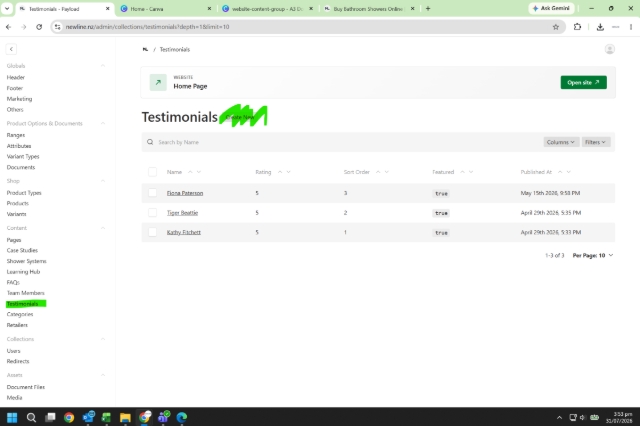
Task: Bookmark this page with star icon
Action: pyautogui.click(x=556, y=27)
